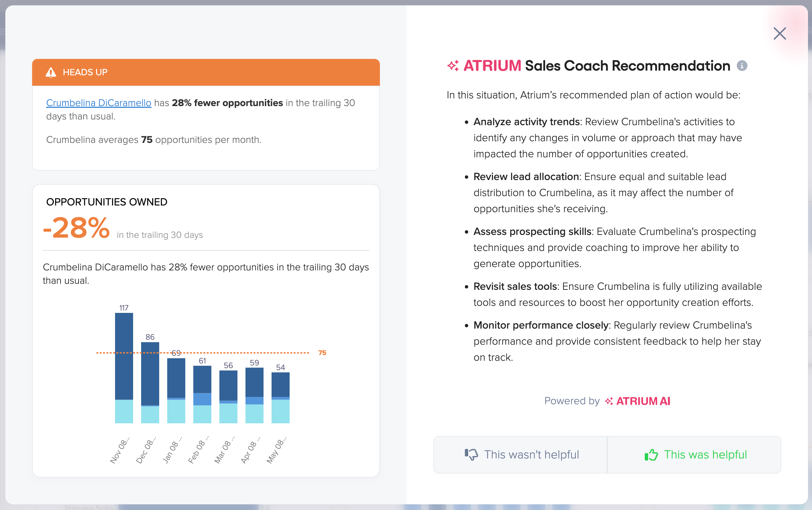The height and width of the screenshot is (510, 812).
Task: Open Crumbelina DiCaramello profile link
Action: pyautogui.click(x=99, y=103)
